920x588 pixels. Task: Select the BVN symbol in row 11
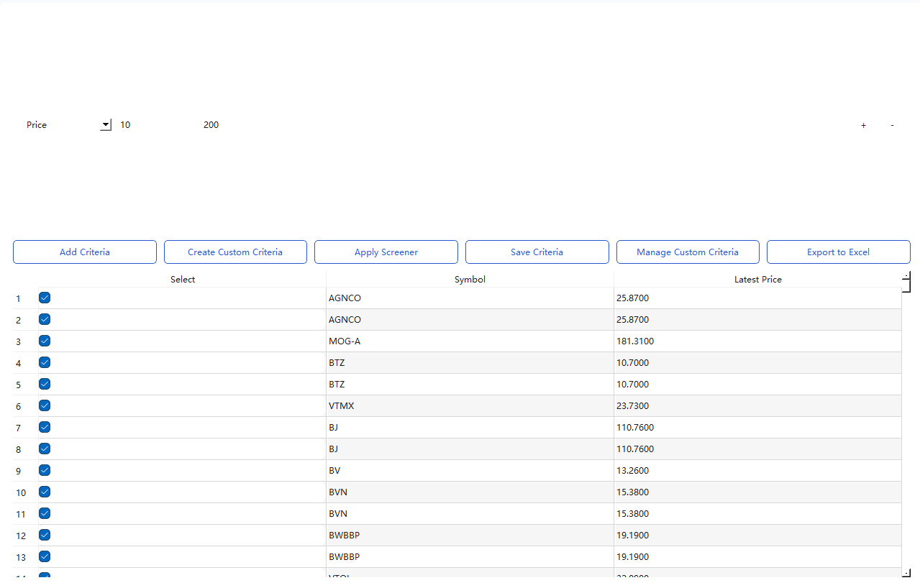[470, 514]
